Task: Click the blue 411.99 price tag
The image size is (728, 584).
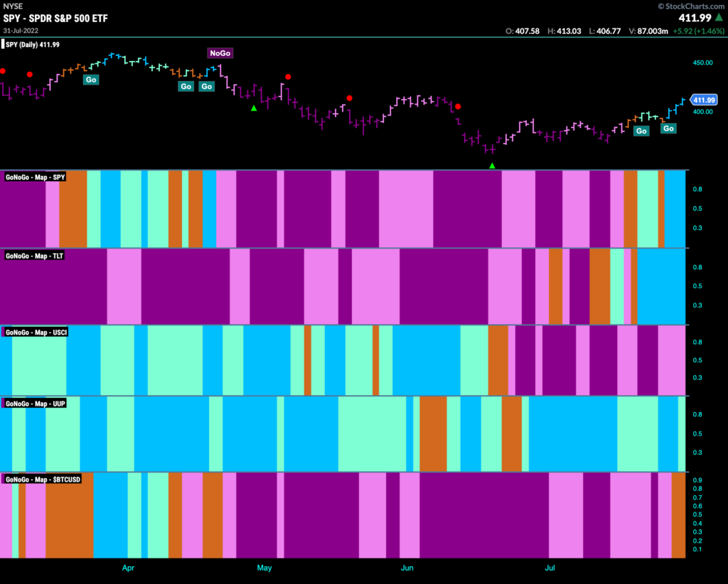Action: click(704, 99)
